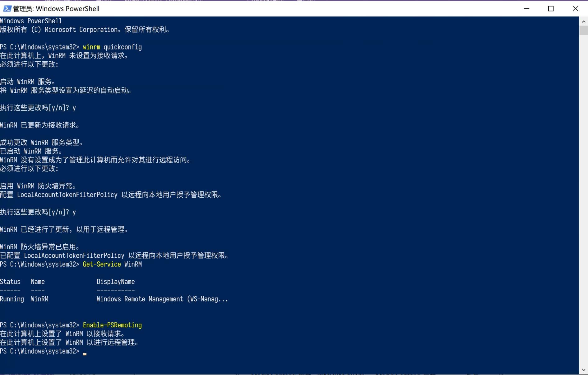Click the line "WinRM 已更新为接收请求。"
The height and width of the screenshot is (375, 588).
click(x=40, y=125)
